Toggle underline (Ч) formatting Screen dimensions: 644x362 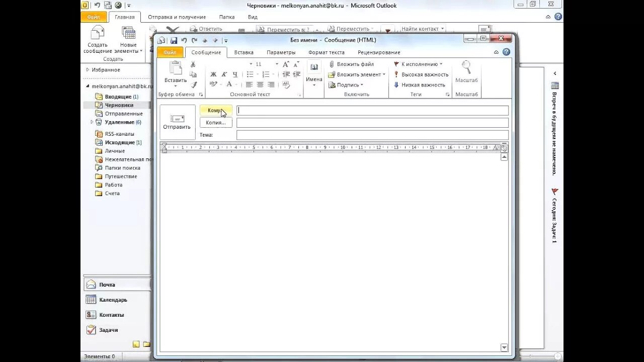[235, 74]
